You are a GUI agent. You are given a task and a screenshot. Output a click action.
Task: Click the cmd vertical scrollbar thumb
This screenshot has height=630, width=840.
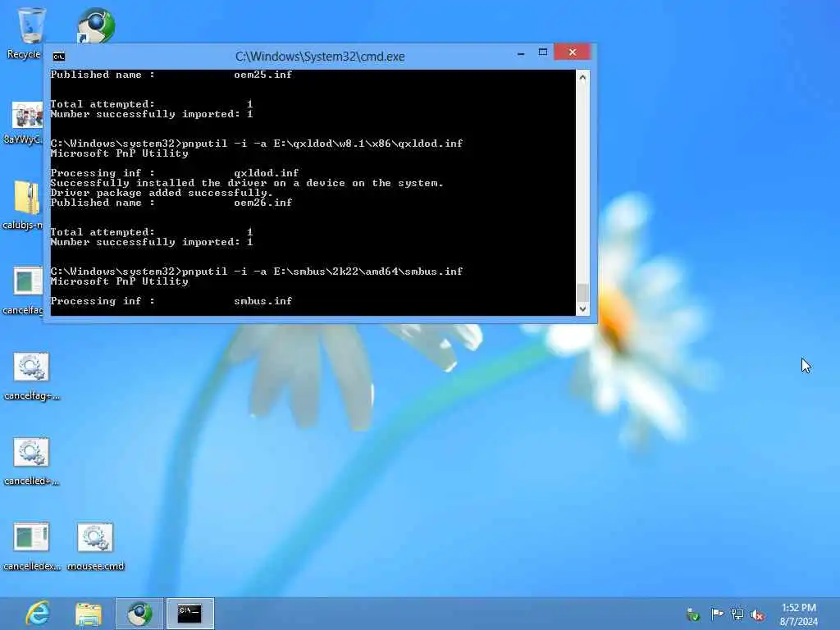click(x=582, y=293)
